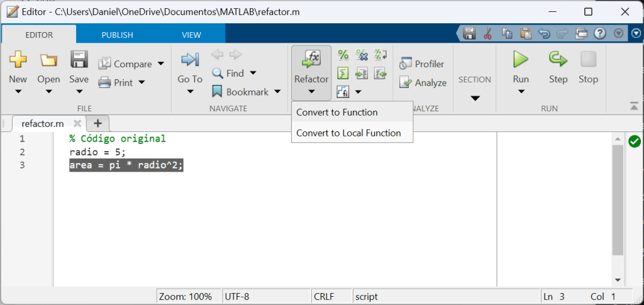Add a new document tab
This screenshot has height=305, width=644.
[97, 123]
